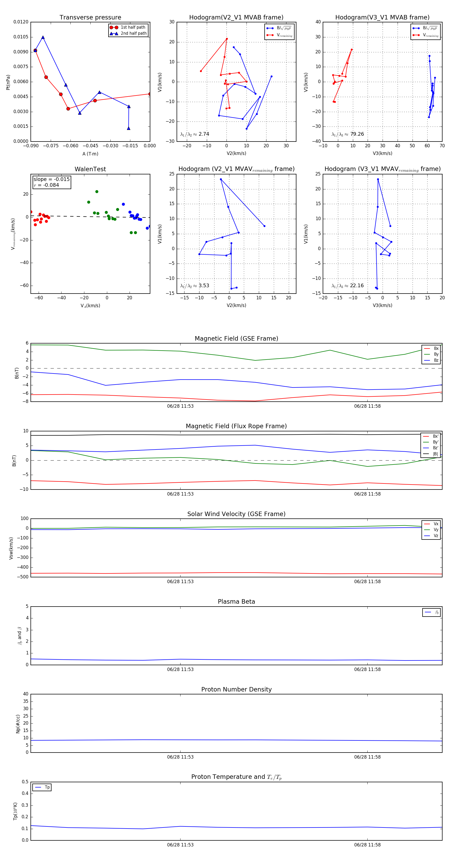
Task: Click the 'Magnetic Field (GSE Frame)' title
Action: (236, 339)
